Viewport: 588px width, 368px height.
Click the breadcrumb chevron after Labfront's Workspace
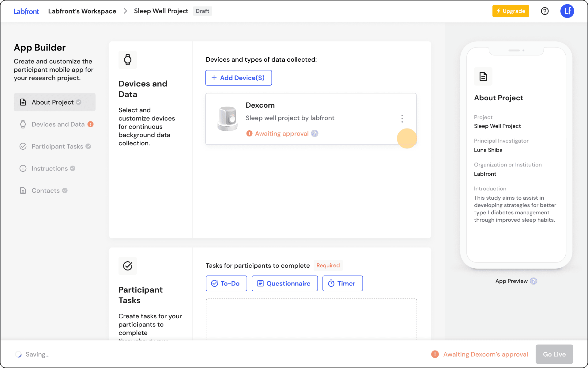125,11
